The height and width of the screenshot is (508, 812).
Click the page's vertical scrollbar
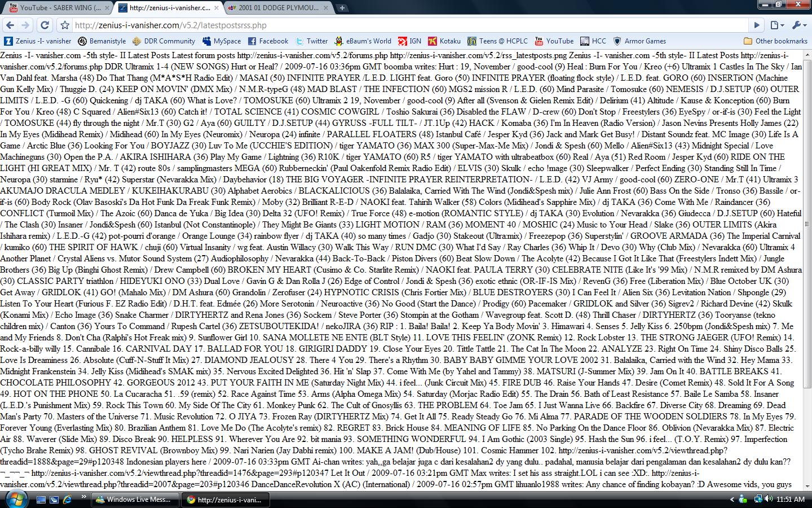pyautogui.click(x=807, y=223)
